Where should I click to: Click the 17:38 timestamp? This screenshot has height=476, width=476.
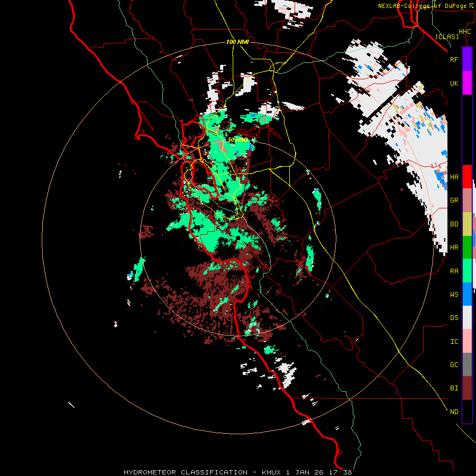coord(342,472)
